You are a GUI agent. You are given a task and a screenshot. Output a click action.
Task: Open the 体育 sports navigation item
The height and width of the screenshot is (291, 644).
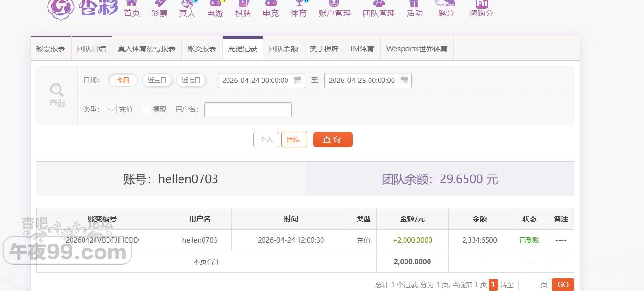[x=298, y=10]
